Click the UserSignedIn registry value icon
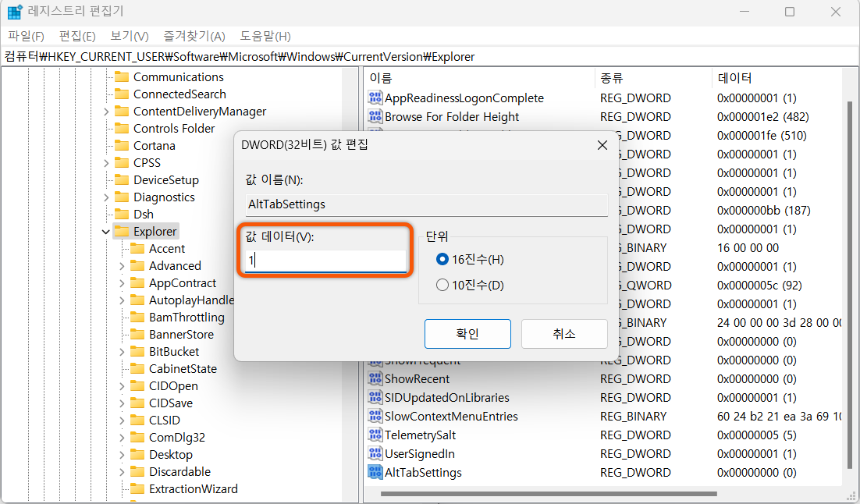Image resolution: width=860 pixels, height=504 pixels. tap(375, 453)
